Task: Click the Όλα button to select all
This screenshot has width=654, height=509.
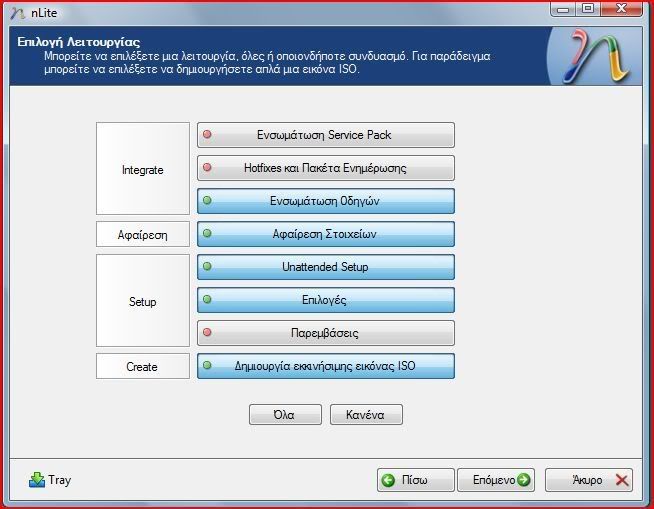Action: tap(285, 415)
